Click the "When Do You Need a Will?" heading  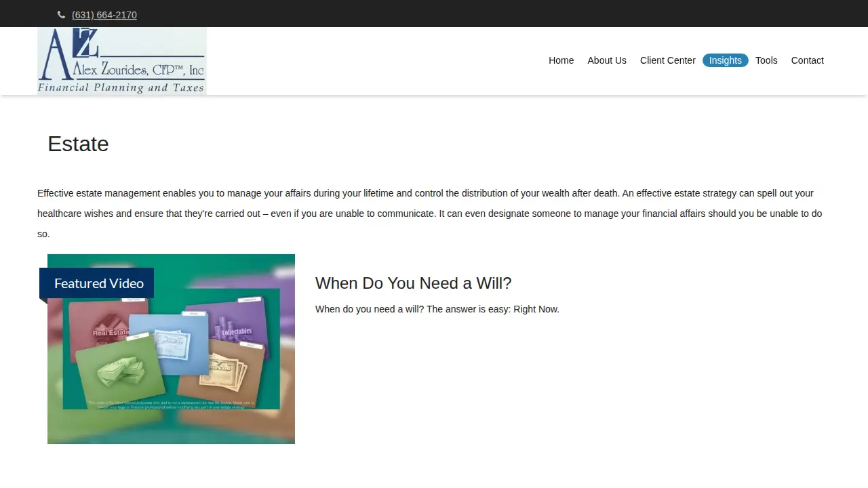pyautogui.click(x=414, y=283)
